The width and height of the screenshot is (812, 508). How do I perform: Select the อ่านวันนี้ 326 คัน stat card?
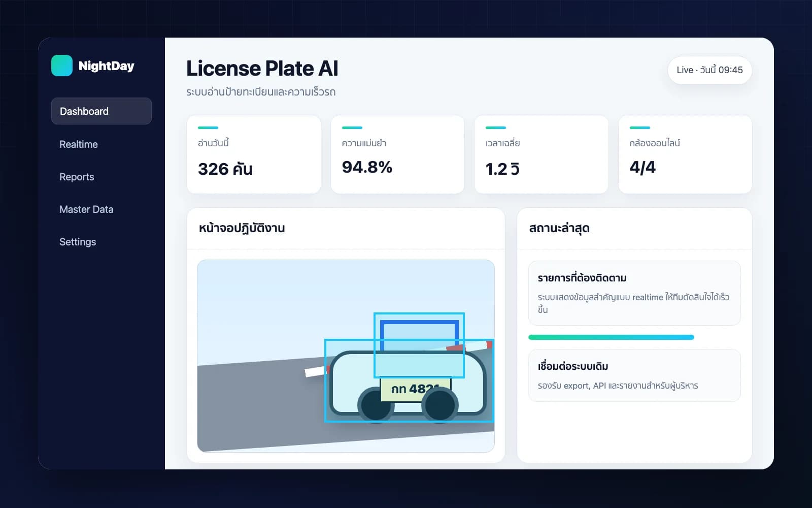(254, 154)
